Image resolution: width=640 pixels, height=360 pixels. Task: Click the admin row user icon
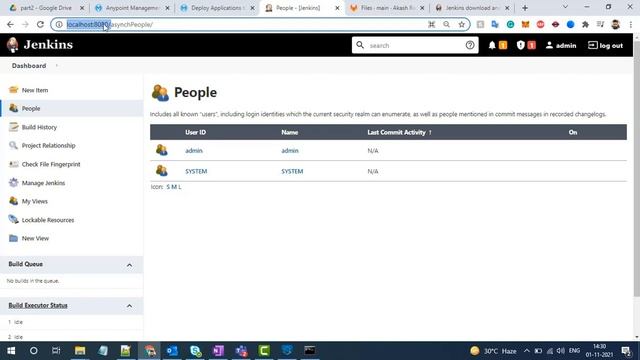click(x=162, y=150)
